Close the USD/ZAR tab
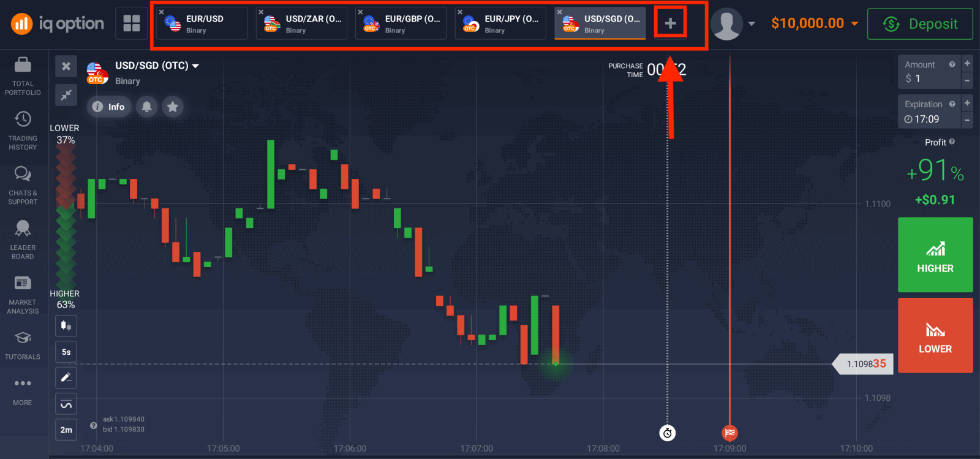 [261, 12]
